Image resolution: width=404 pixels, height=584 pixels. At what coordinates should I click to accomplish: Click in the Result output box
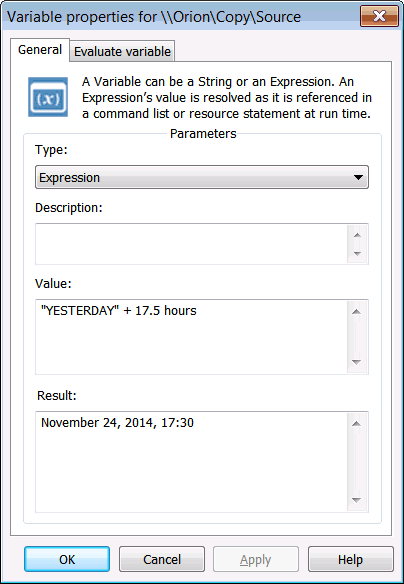click(x=191, y=462)
